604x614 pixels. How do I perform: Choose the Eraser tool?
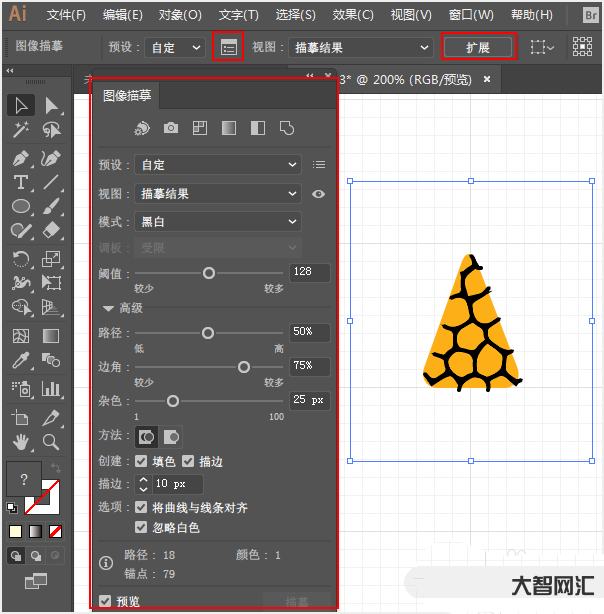tap(51, 230)
